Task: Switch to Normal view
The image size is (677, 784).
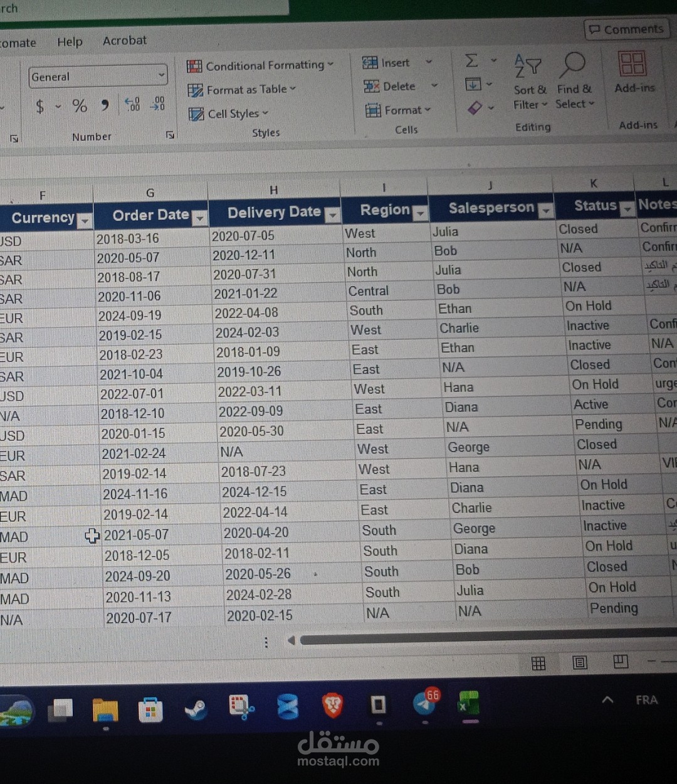Action: pos(538,664)
